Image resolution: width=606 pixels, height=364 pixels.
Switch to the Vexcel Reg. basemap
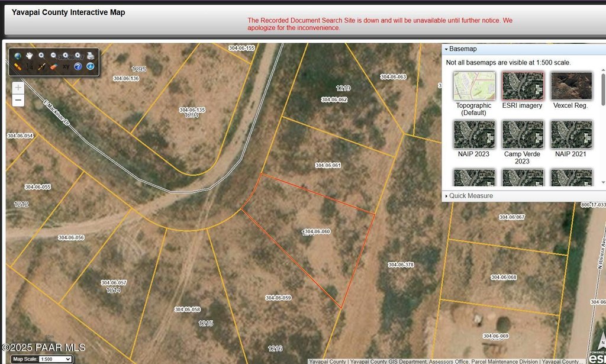570,86
